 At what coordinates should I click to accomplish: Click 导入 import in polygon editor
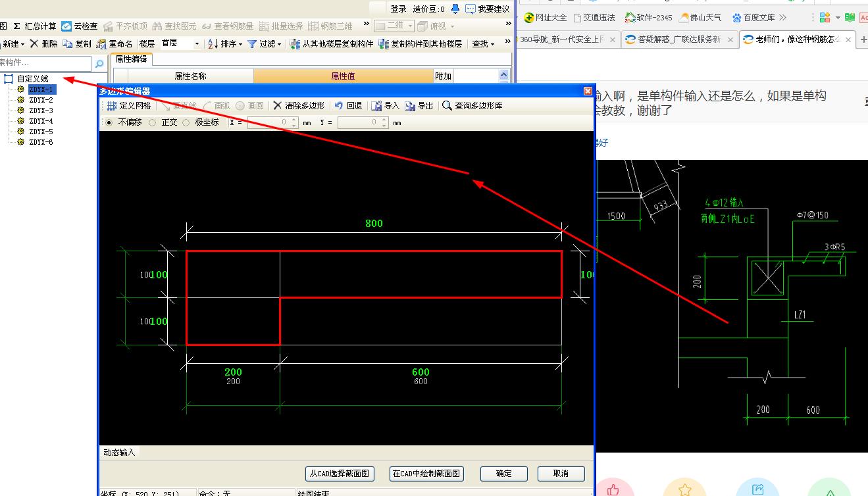[386, 105]
